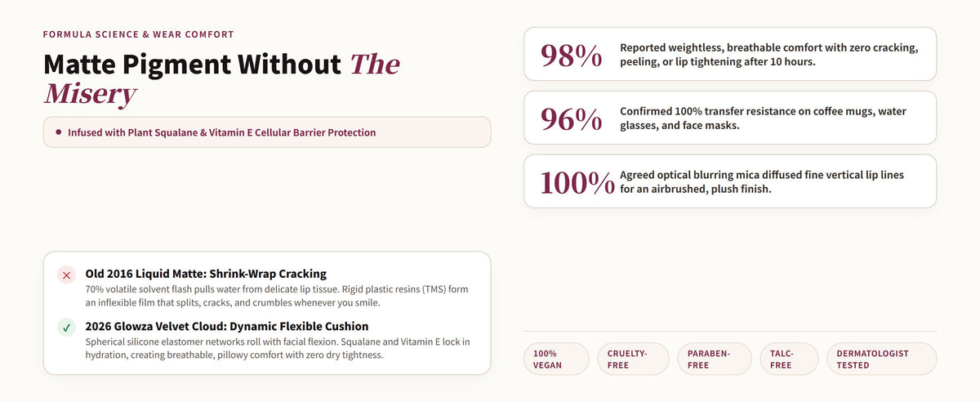Click the Old 2016 Liquid Matte heading
Screen dimensions: 980x402
[x=206, y=274]
